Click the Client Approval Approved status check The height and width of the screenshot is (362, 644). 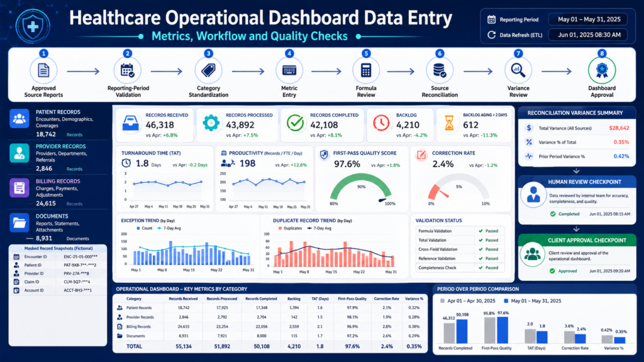pyautogui.click(x=552, y=271)
